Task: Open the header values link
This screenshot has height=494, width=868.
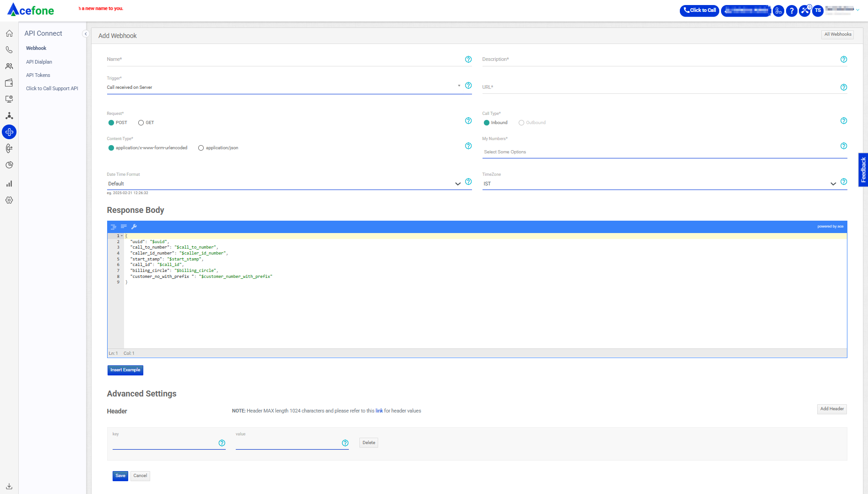Action: coord(379,411)
